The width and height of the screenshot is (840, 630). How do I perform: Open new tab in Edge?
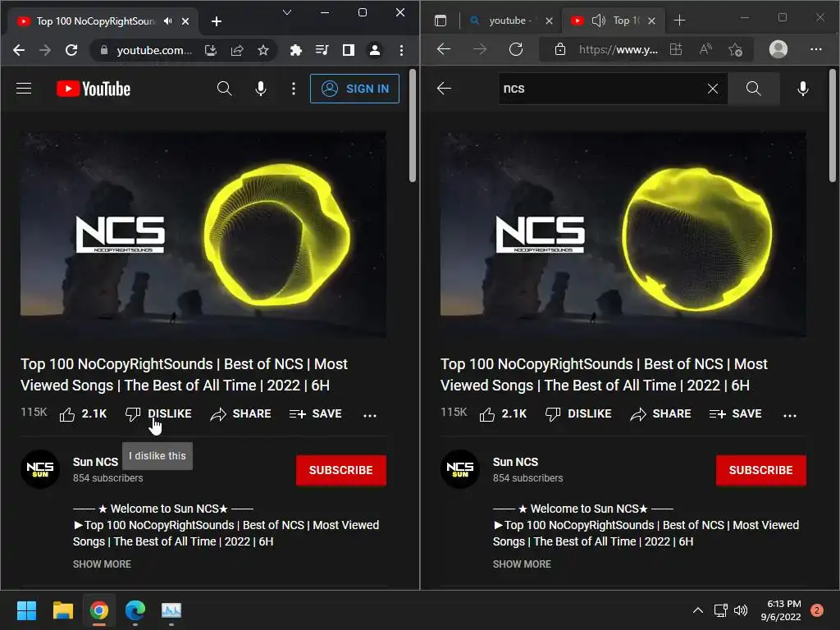click(x=679, y=21)
